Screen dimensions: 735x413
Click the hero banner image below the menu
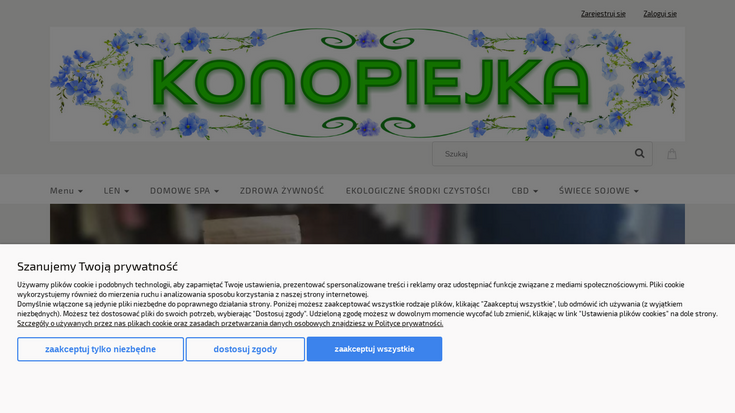[367, 224]
